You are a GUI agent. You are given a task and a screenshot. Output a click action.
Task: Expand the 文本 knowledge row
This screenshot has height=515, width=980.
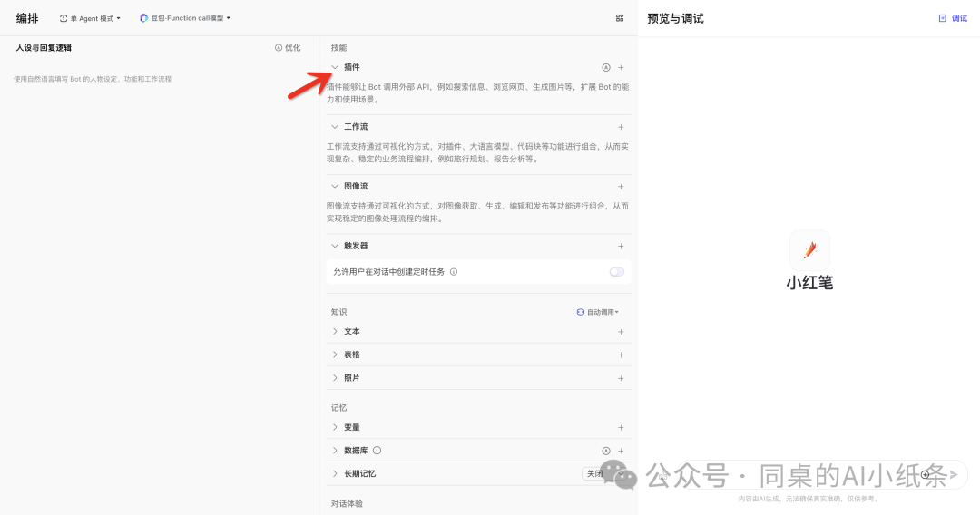[334, 332]
